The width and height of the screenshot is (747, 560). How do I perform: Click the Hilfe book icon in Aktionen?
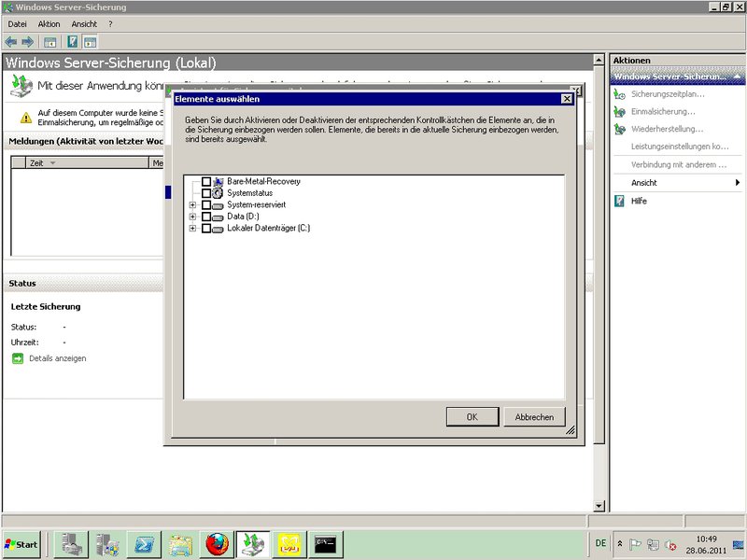619,201
